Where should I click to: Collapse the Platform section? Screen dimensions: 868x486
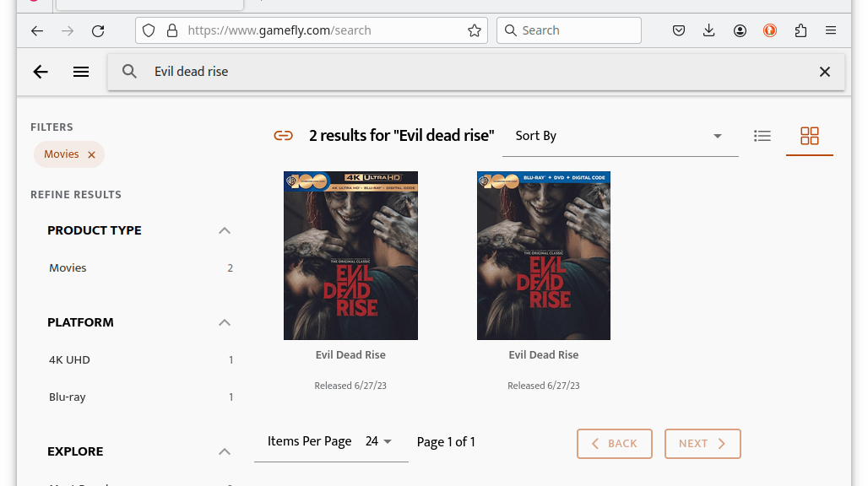point(225,323)
